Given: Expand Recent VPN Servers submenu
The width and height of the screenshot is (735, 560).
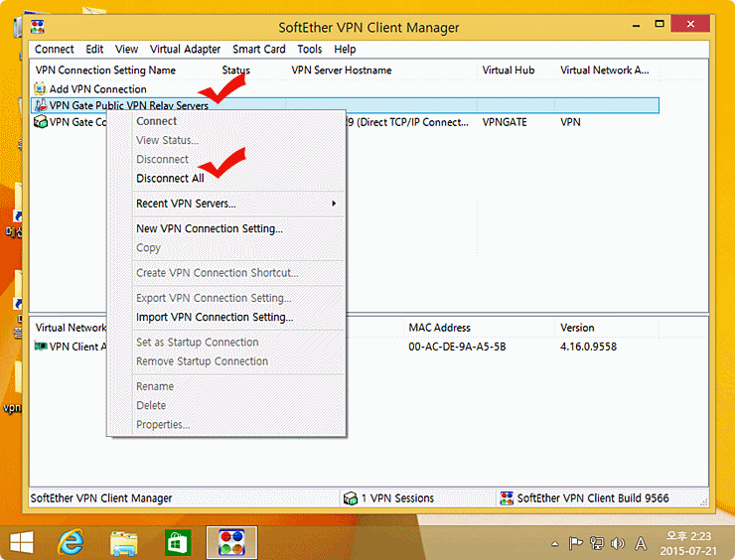Looking at the screenshot, I should point(226,204).
